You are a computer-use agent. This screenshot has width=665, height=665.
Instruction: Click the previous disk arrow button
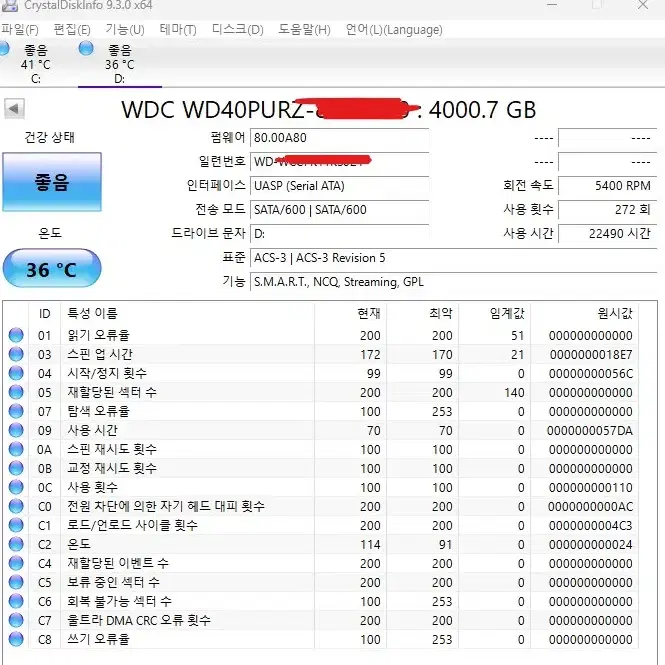coord(14,109)
